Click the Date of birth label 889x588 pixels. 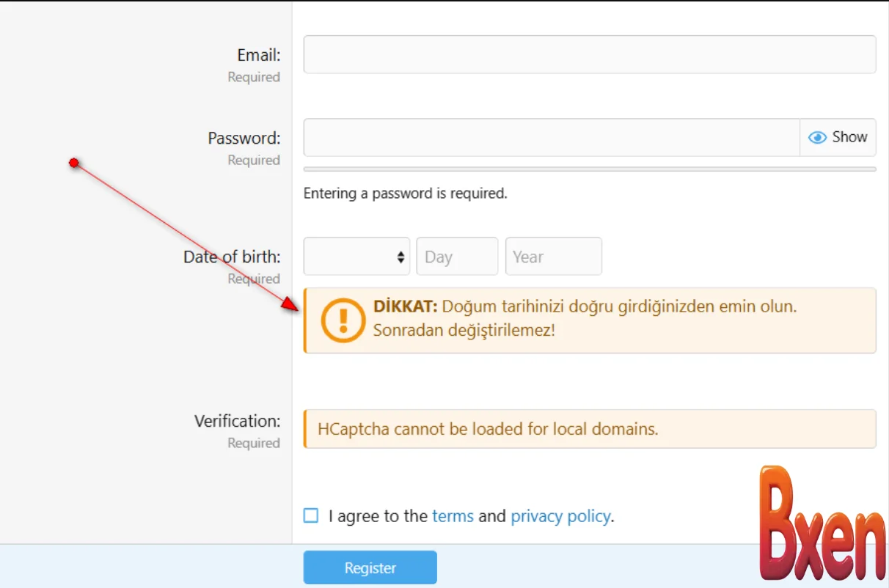click(232, 257)
